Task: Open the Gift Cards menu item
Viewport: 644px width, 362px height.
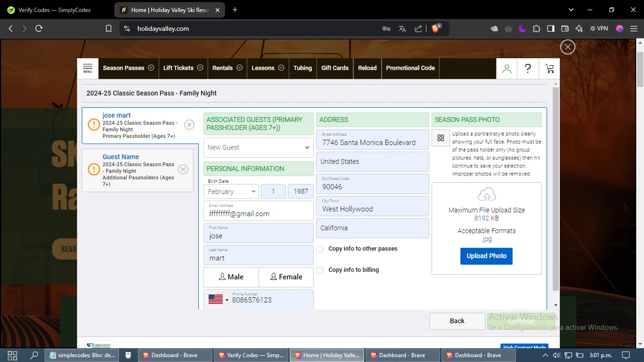Action: coord(335,68)
